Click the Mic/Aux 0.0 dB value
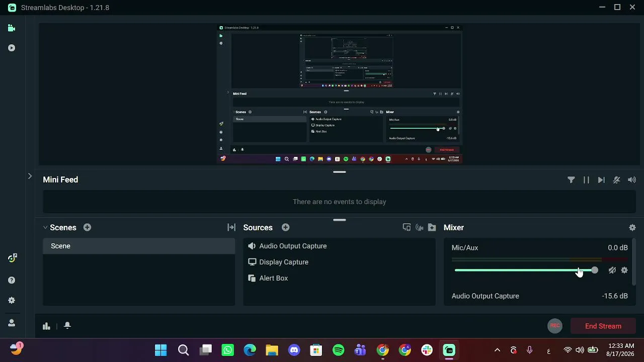The image size is (644, 362). (617, 248)
